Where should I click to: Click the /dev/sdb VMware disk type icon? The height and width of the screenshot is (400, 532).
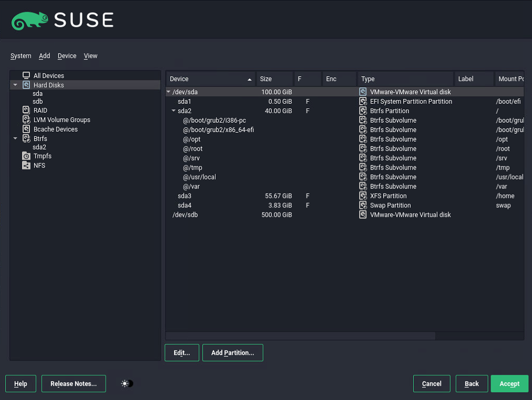click(363, 215)
